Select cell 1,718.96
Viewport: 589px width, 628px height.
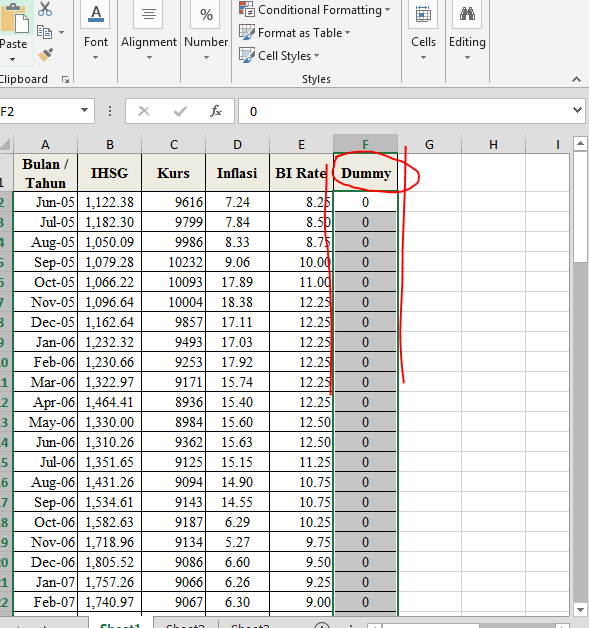pyautogui.click(x=109, y=542)
